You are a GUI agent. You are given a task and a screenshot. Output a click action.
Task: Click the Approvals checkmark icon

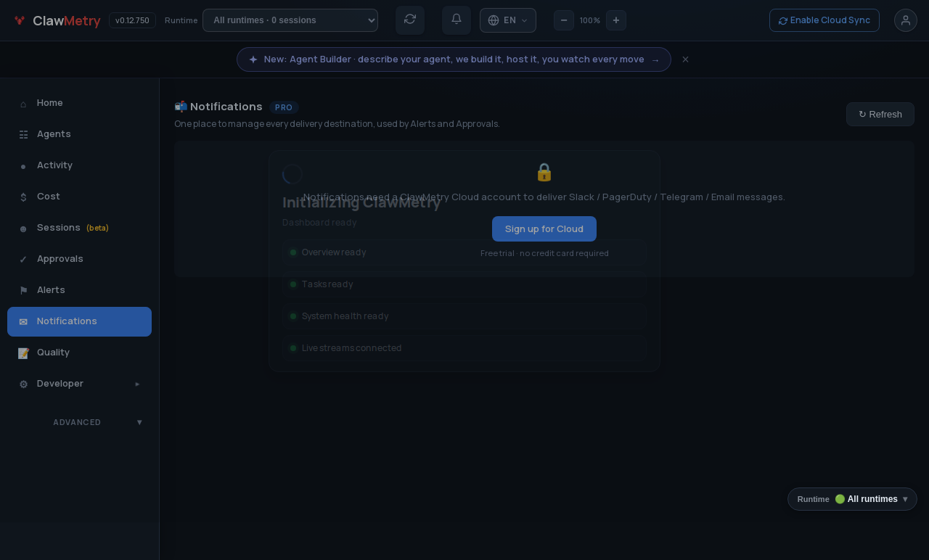coord(23,260)
